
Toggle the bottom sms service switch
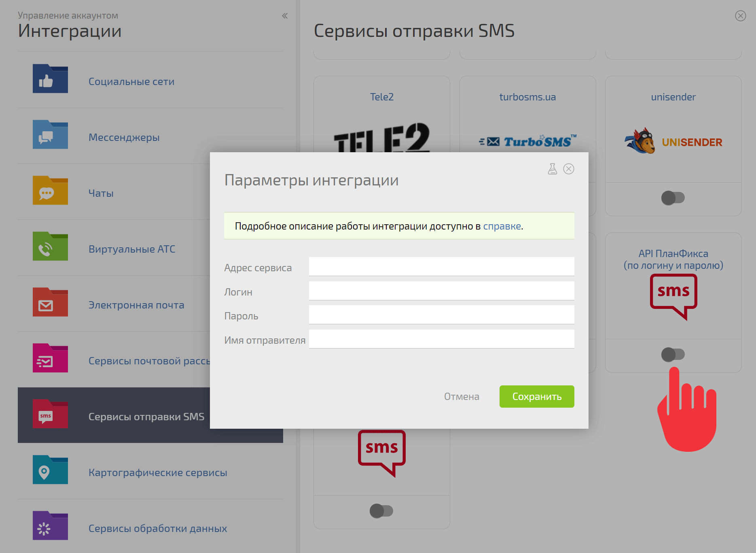[381, 511]
